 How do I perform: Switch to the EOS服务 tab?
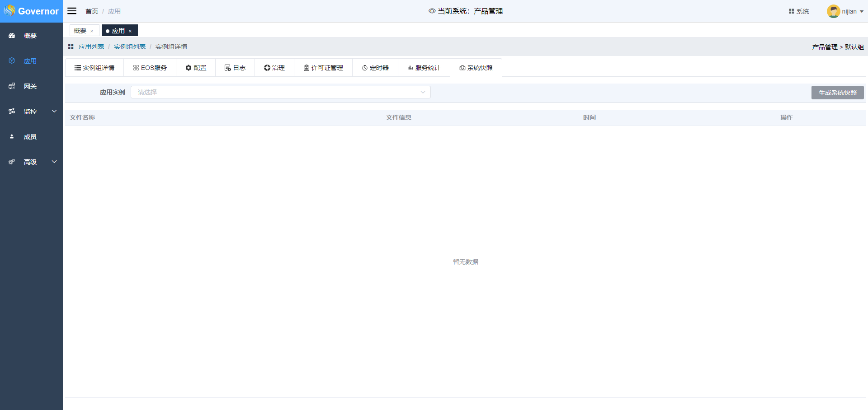click(150, 68)
